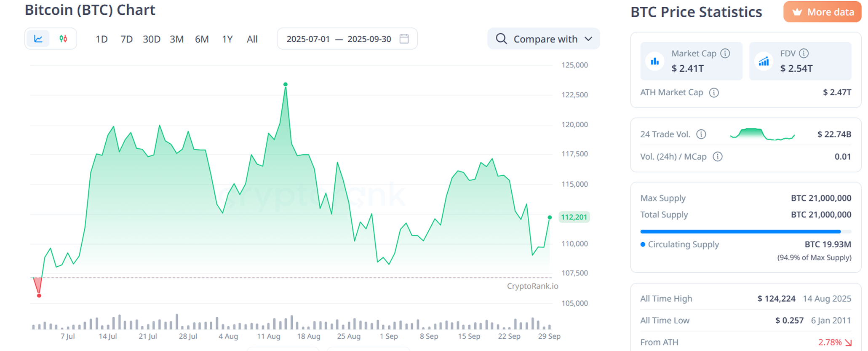The image size is (868, 351).
Task: Expand the Compare with dropdown arrow
Action: 589,39
